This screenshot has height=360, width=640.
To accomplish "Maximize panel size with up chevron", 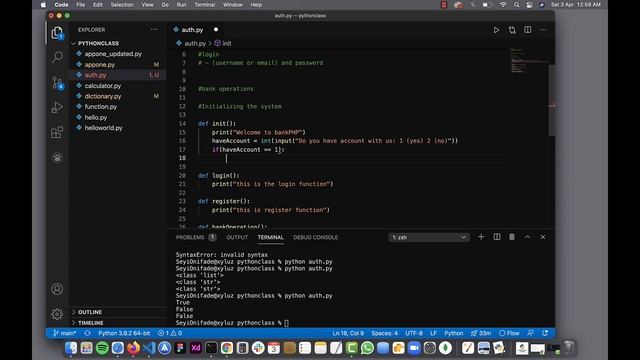I will (x=527, y=237).
